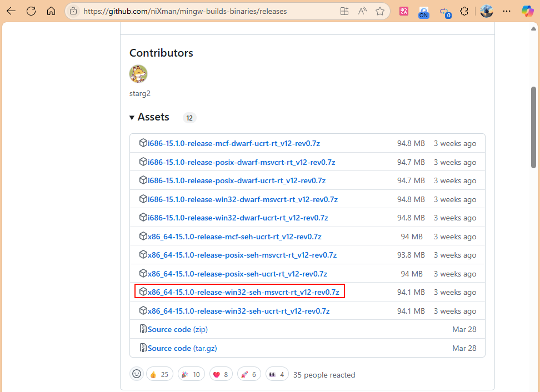Viewport: 540px width, 392px height.
Task: Toggle hooray reaction with 10
Action: [191, 374]
